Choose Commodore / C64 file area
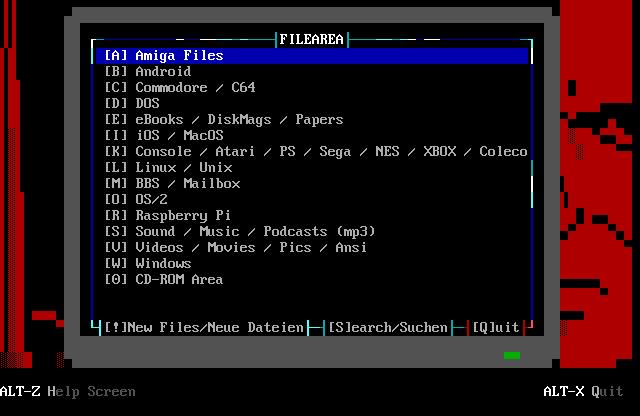This screenshot has height=416, width=640. click(180, 88)
